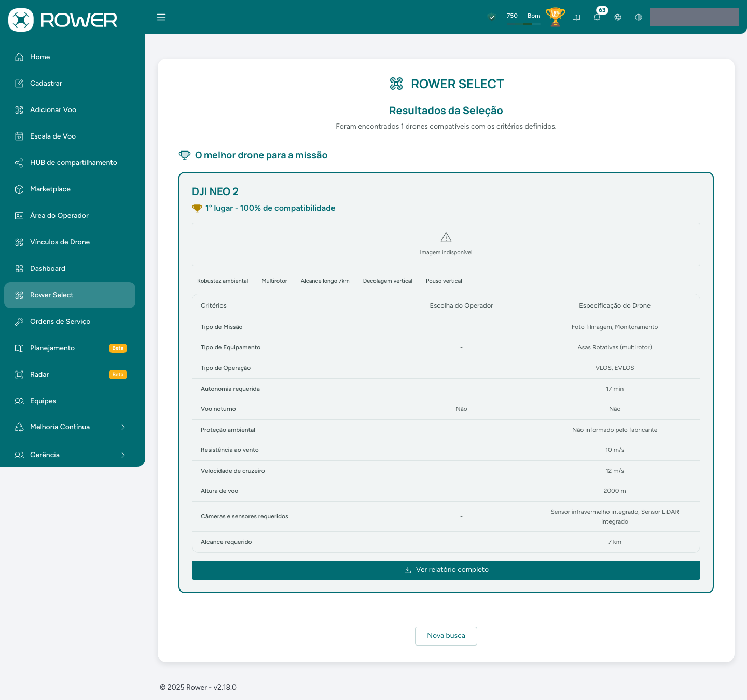This screenshot has height=700, width=747.
Task: Click the Pouso vertical tag
Action: [444, 281]
